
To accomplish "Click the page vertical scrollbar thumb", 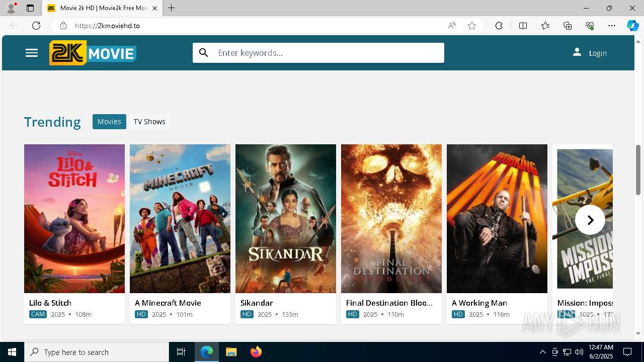I will tap(638, 170).
